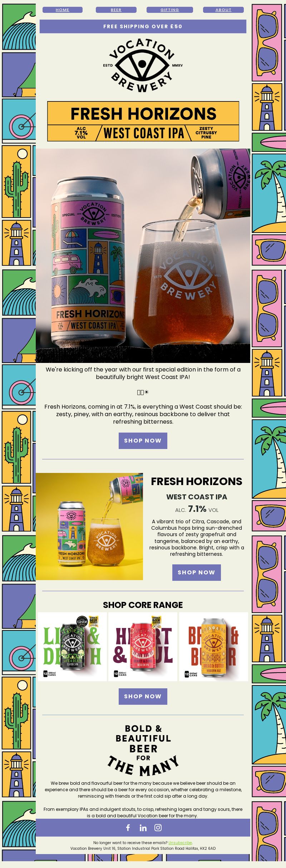Open the Beer navigation item
The height and width of the screenshot is (868, 286).
pyautogui.click(x=116, y=10)
